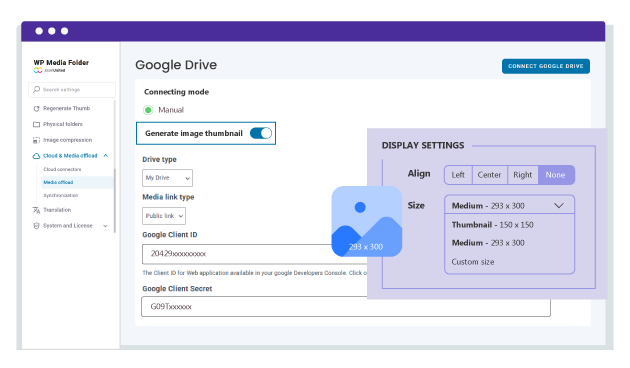Open Cloud connectors sub-item
630x368 pixels.
click(62, 169)
